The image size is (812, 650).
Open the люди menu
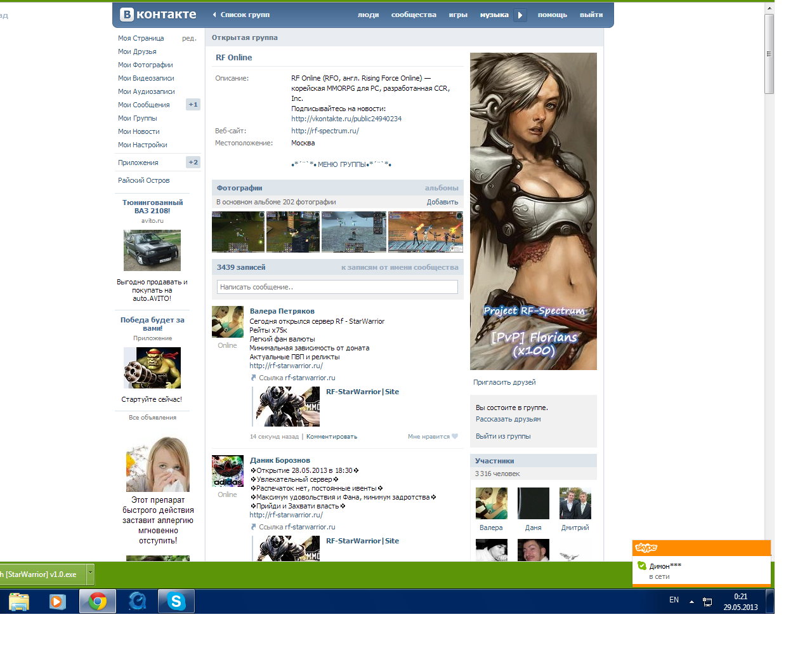(x=368, y=15)
